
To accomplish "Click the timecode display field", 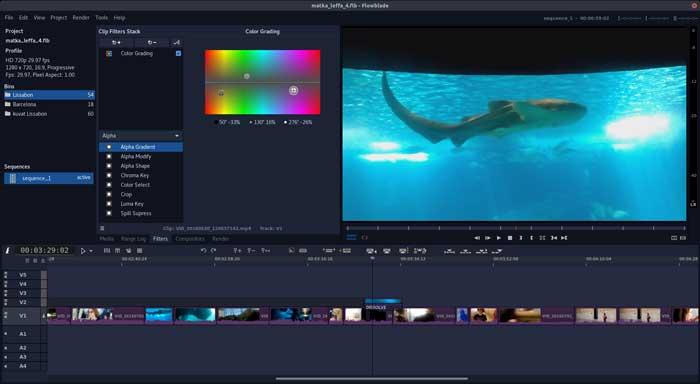I will pyautogui.click(x=44, y=250).
